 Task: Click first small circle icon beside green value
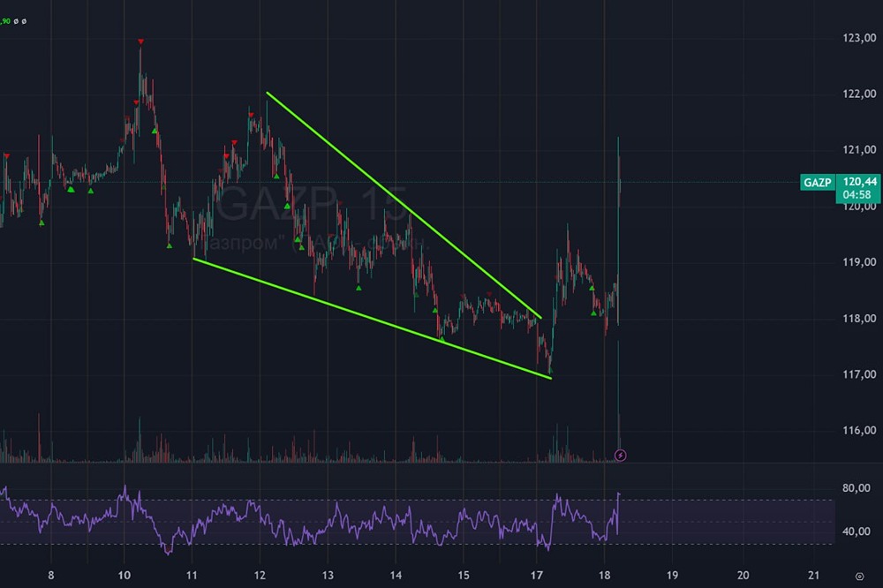coord(16,21)
